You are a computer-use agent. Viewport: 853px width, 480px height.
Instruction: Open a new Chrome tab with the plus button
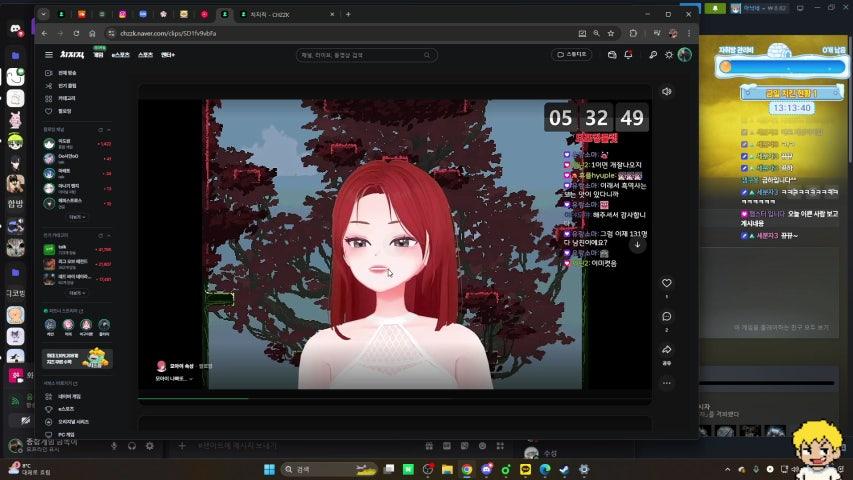[x=348, y=14]
